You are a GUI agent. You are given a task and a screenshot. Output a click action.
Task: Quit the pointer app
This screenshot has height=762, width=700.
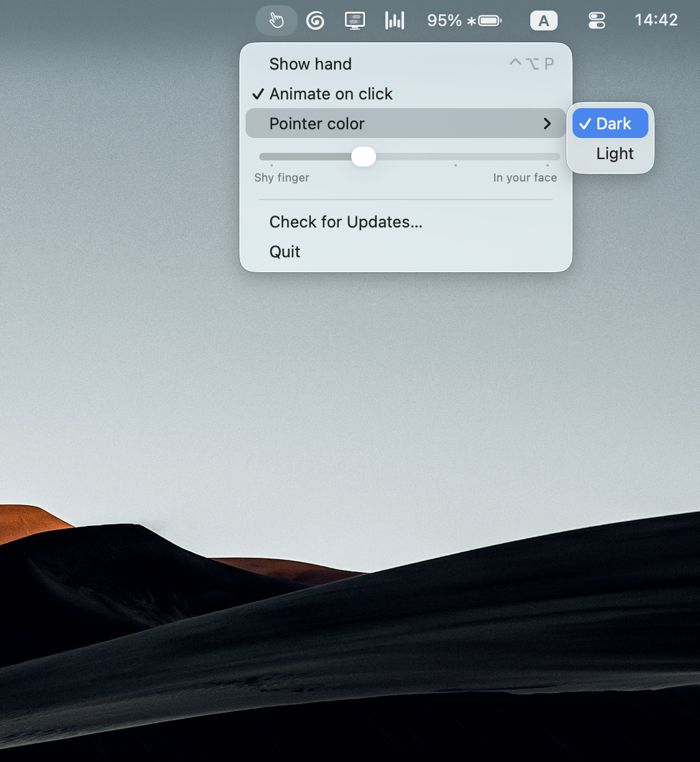[x=406, y=252]
